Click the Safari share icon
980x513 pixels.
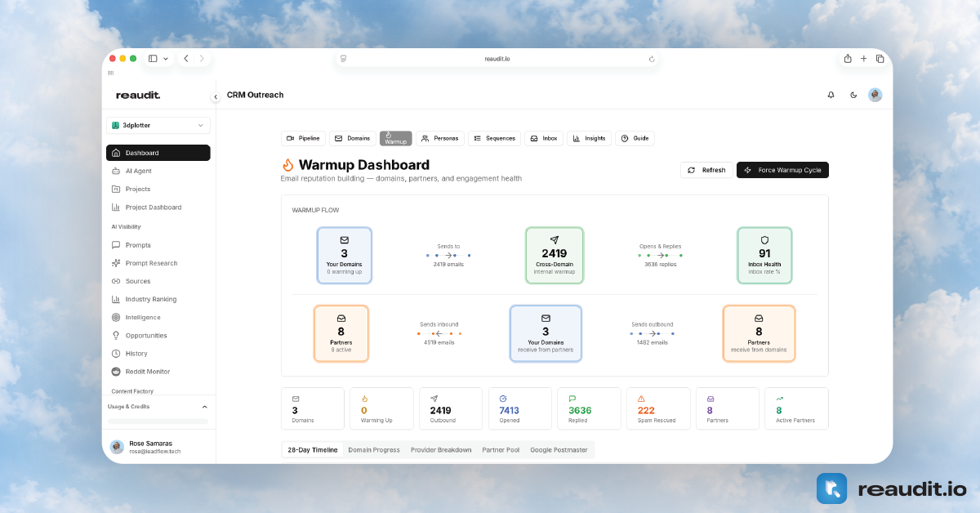click(848, 59)
